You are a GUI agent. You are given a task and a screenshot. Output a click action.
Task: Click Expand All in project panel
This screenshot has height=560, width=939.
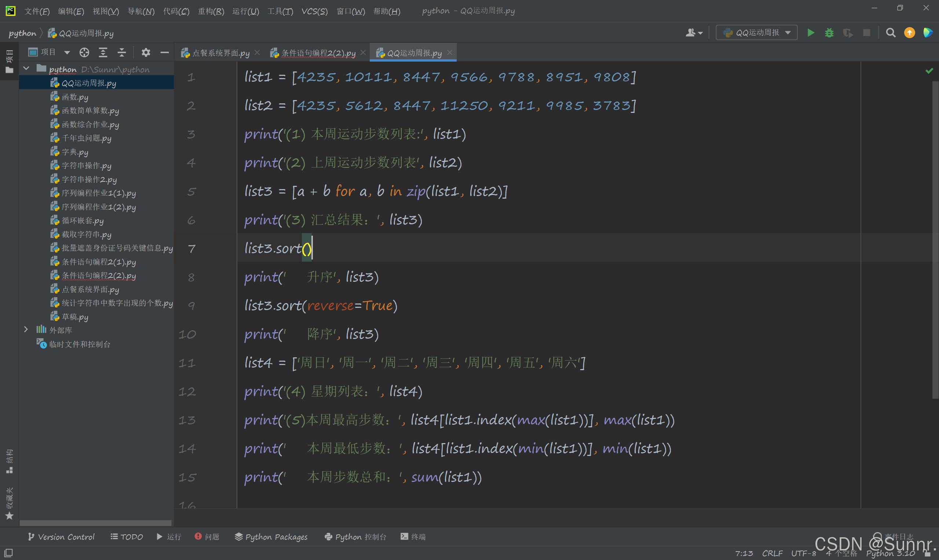(103, 52)
